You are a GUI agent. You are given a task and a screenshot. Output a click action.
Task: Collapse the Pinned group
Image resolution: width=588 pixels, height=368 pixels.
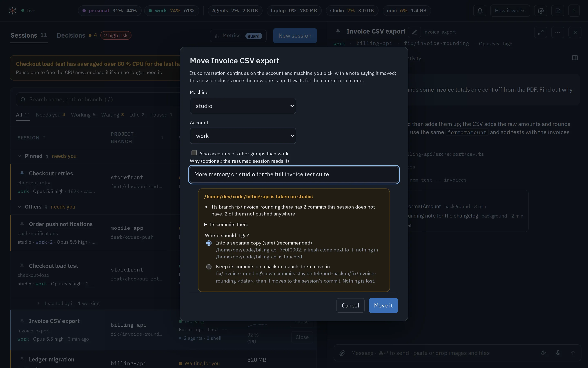tap(20, 156)
